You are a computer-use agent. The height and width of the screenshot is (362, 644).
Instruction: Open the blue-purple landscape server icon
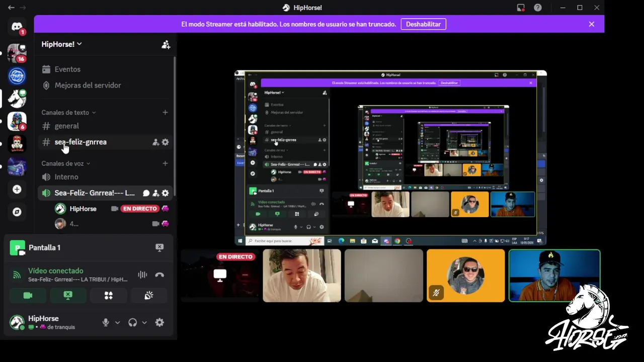point(17,166)
